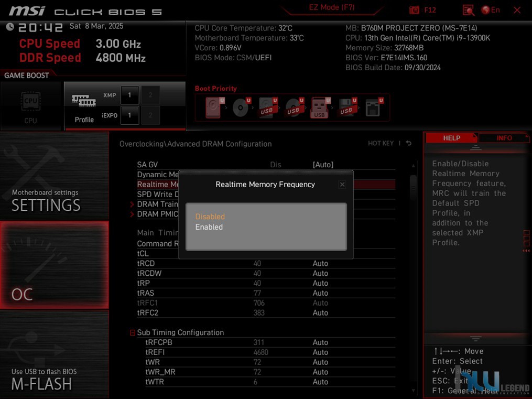
Task: Open the BIOS search magnifier icon
Action: [x=468, y=10]
